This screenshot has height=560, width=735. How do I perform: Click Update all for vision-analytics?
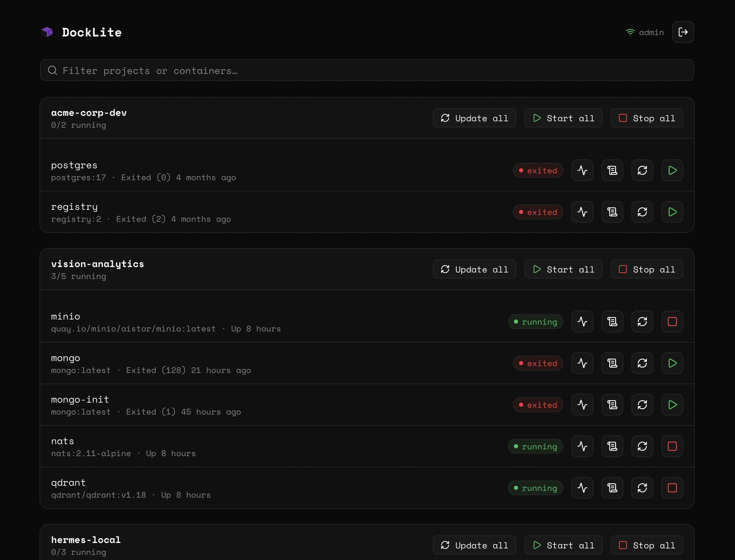pyautogui.click(x=474, y=269)
